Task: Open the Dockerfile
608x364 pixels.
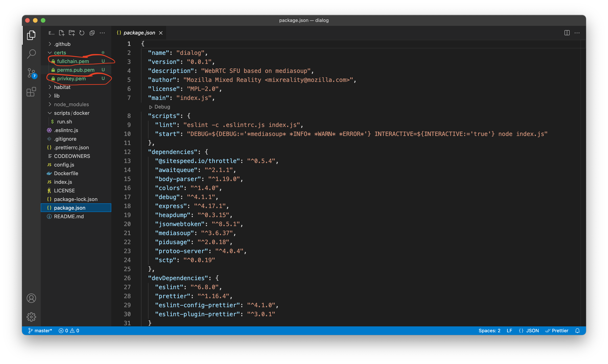Action: [76, 173]
